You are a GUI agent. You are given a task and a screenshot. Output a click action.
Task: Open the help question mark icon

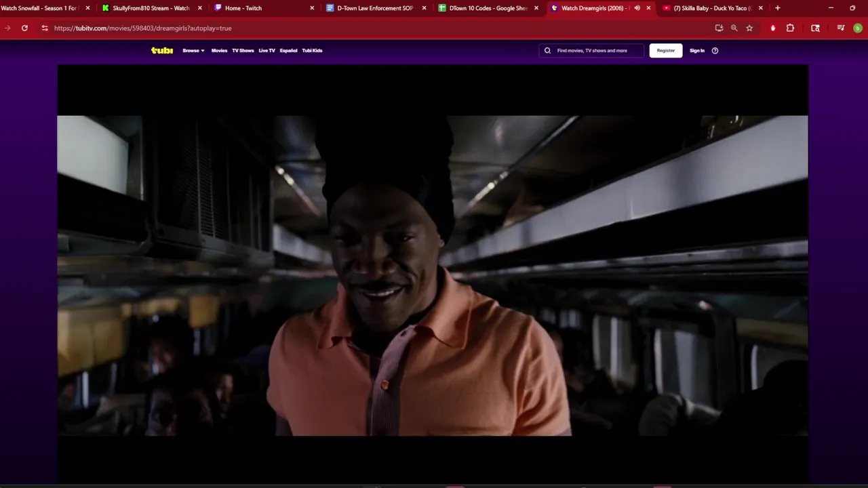point(715,50)
